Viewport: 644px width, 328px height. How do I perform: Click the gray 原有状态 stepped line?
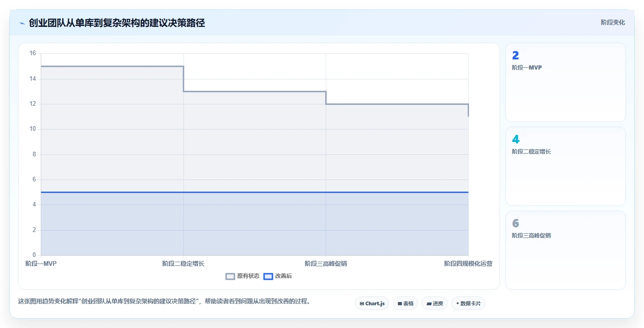coord(255,91)
